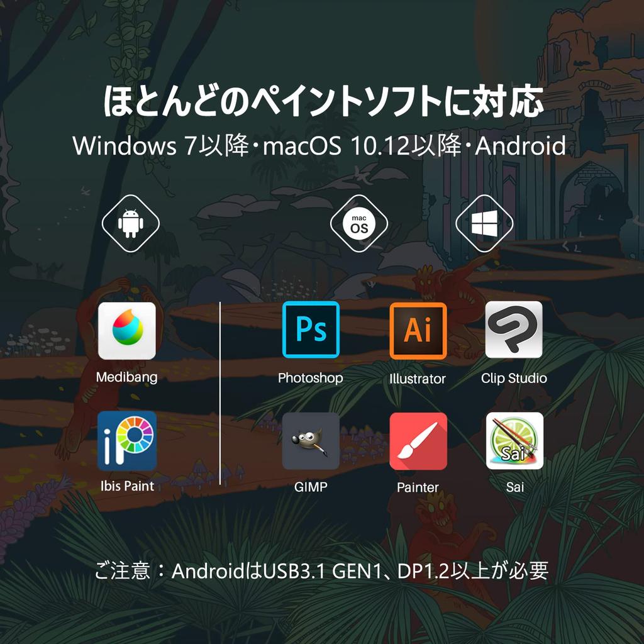The height and width of the screenshot is (644, 644).
Task: Click the "GIMP" text label
Action: (311, 487)
